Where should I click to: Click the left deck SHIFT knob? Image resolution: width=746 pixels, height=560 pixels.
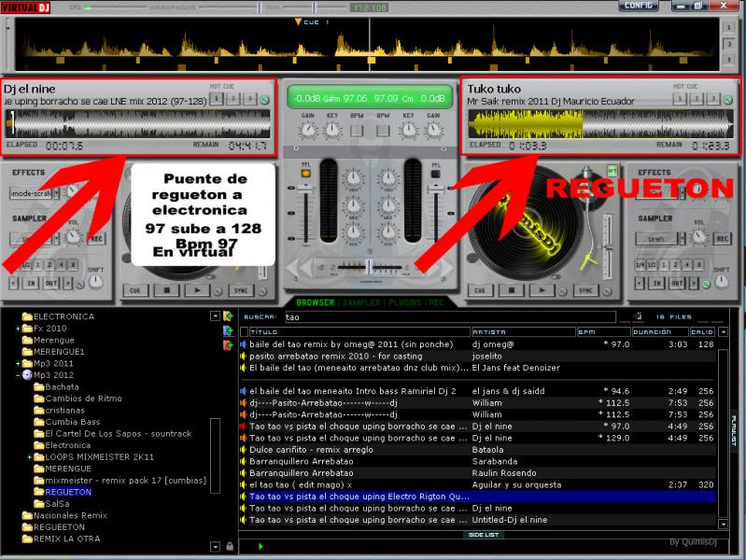95,283
